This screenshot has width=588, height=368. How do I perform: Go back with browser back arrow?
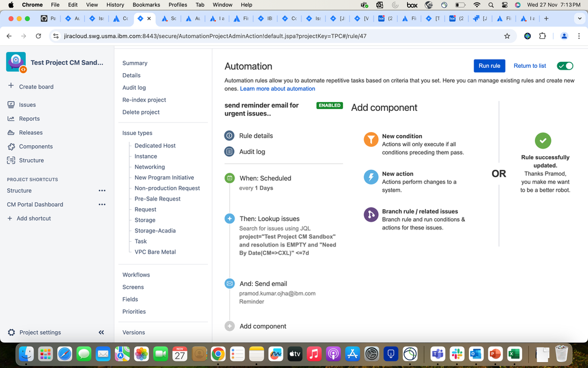(9, 36)
